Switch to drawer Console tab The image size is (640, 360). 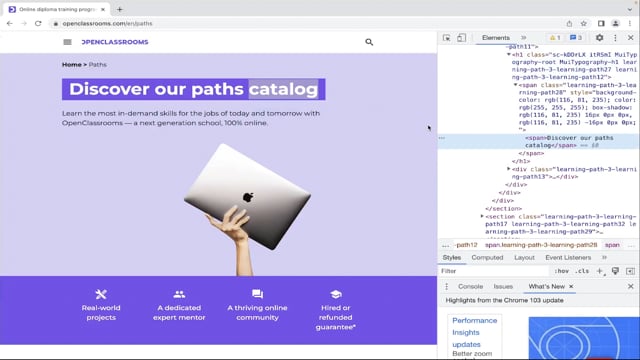[470, 287]
